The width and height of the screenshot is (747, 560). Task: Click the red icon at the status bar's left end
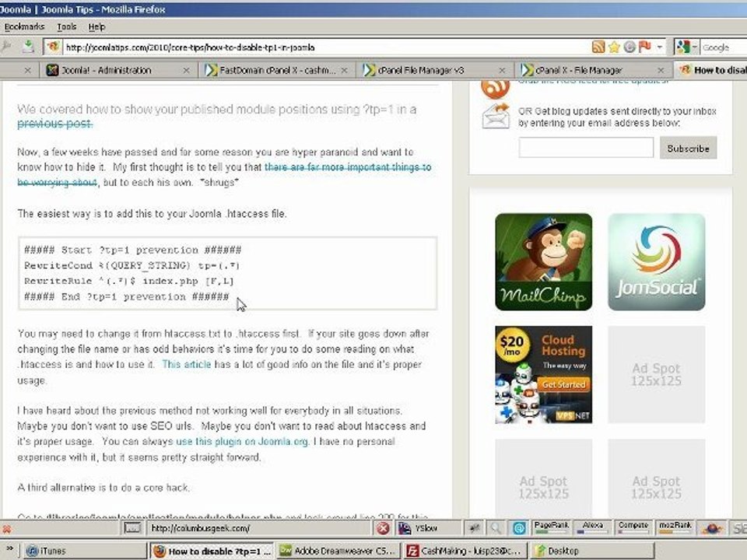[x=7, y=529]
